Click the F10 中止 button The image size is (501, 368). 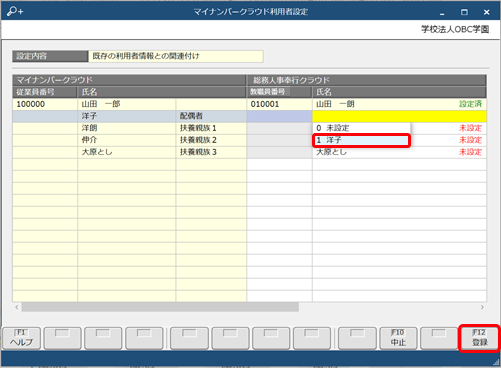click(398, 338)
